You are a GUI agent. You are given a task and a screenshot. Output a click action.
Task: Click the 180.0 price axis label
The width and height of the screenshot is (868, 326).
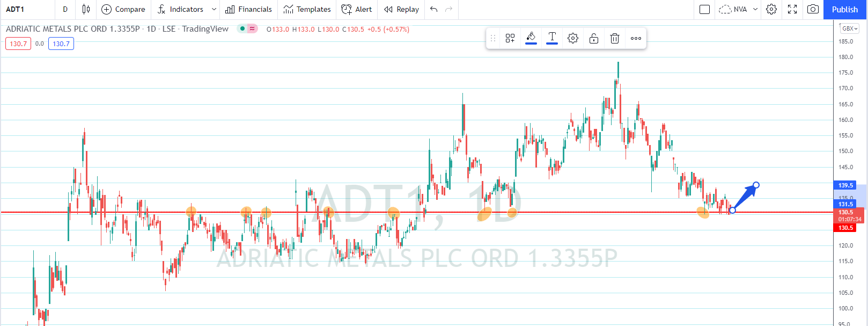click(846, 57)
